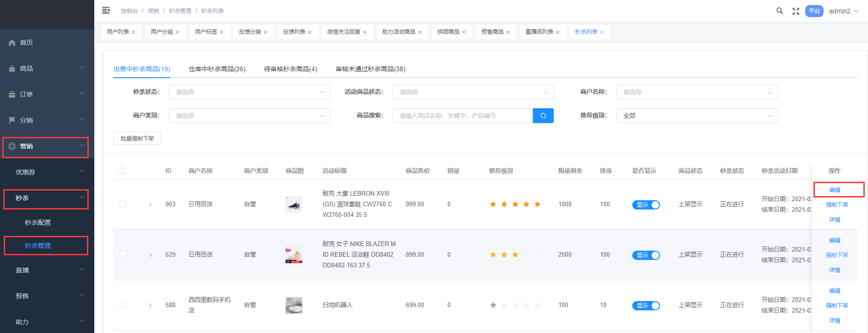The image size is (868, 333).
Task: Toggle 显示 switch for product 903
Action: point(646,204)
